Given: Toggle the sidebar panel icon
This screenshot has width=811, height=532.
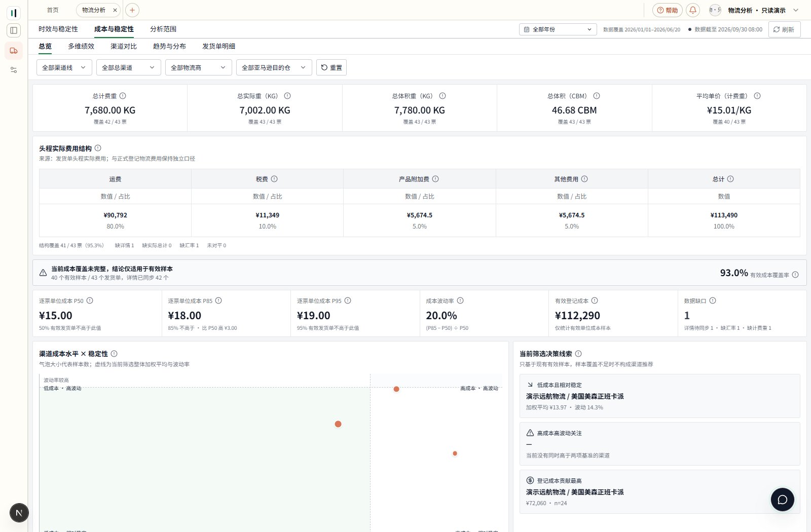Looking at the screenshot, I should (14, 30).
